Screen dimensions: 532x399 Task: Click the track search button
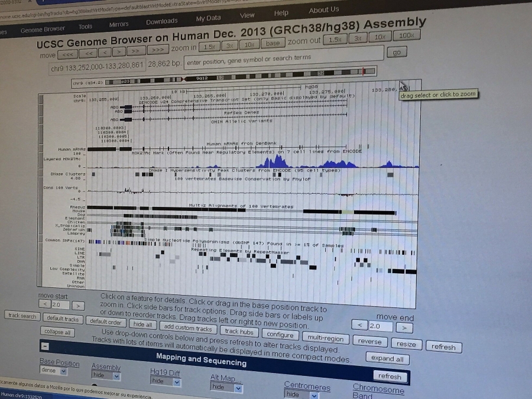tap(22, 316)
